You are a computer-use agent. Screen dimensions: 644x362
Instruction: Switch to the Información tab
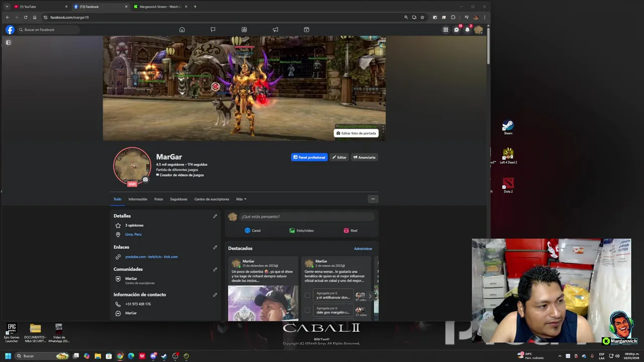click(138, 199)
